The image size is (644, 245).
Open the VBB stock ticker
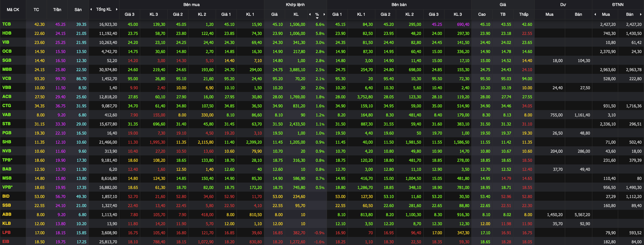tap(7, 88)
